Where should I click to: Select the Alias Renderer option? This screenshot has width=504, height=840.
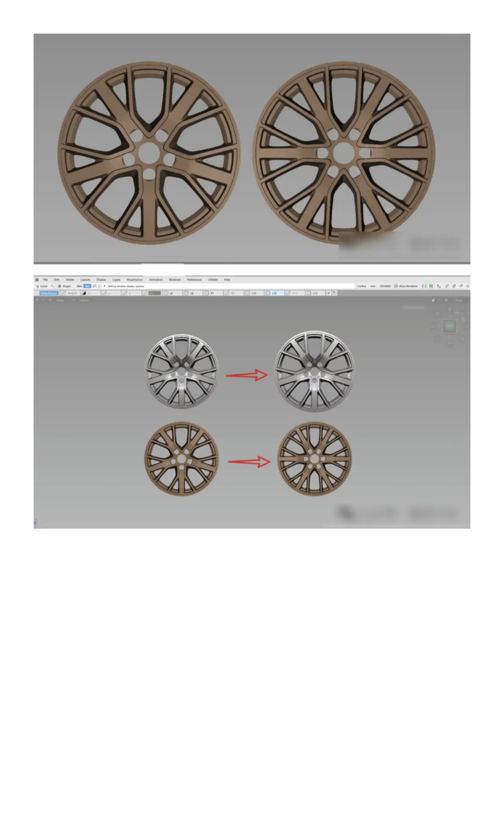coord(406,286)
